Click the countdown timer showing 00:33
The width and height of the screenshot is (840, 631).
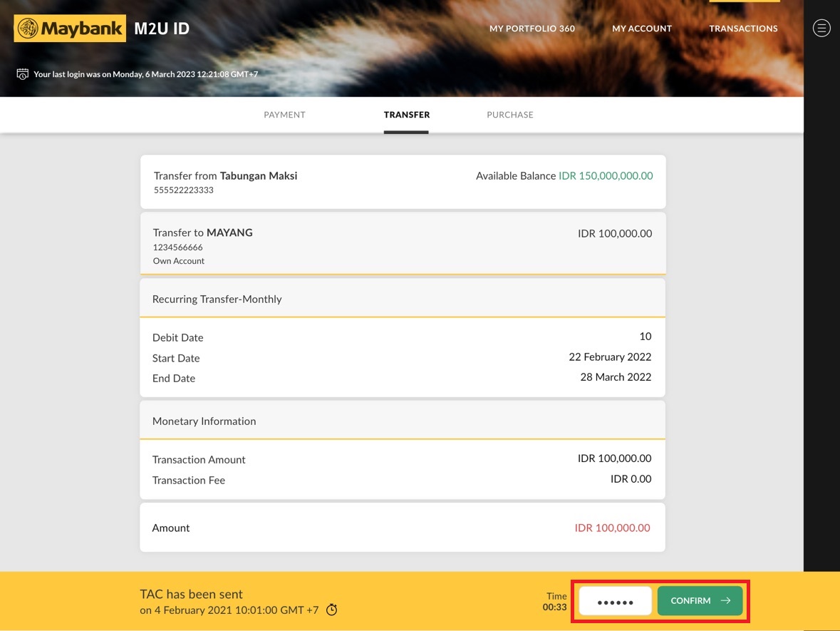555,607
